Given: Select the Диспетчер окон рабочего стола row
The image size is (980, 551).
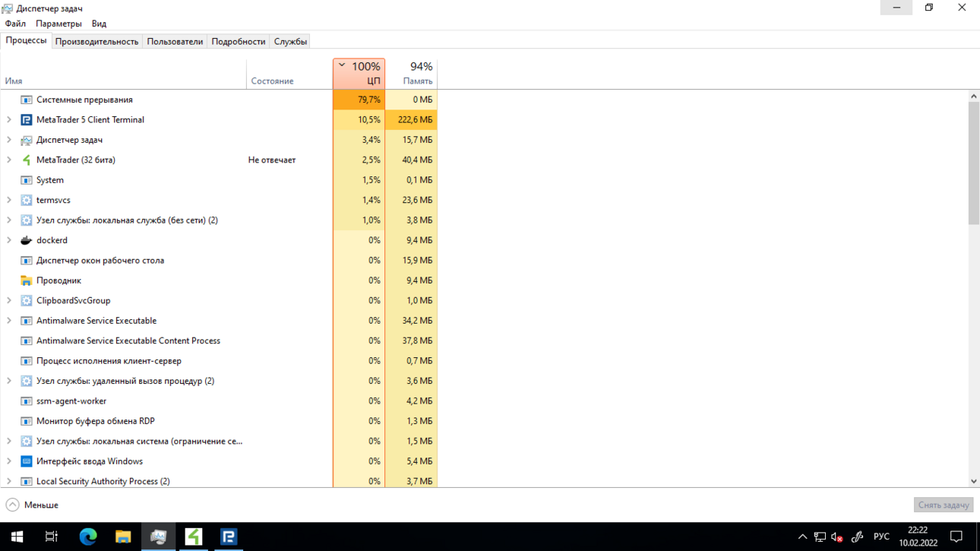Looking at the screenshot, I should coord(219,261).
